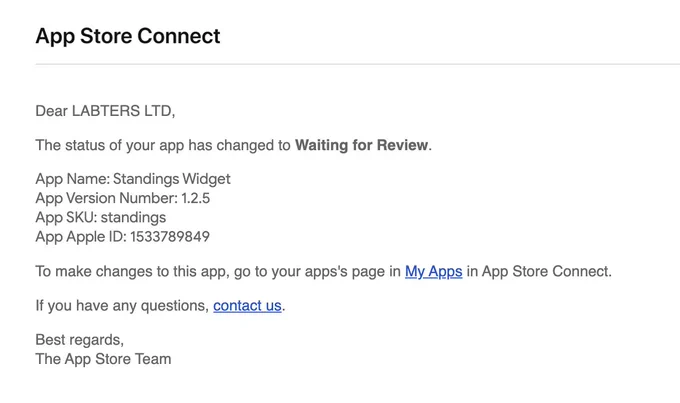
Task: Click the text "If you have any questions,"
Action: [x=122, y=306]
